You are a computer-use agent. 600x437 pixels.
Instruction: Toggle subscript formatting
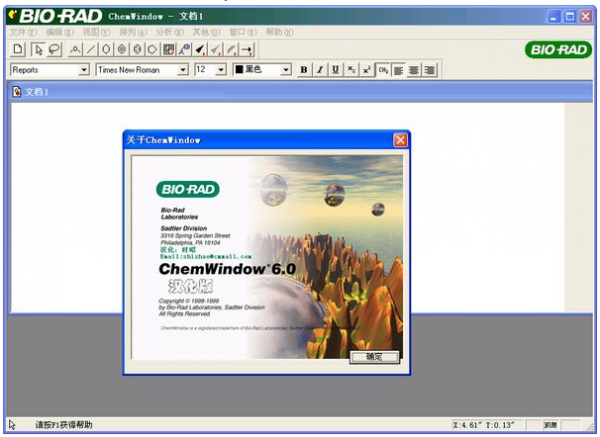351,70
